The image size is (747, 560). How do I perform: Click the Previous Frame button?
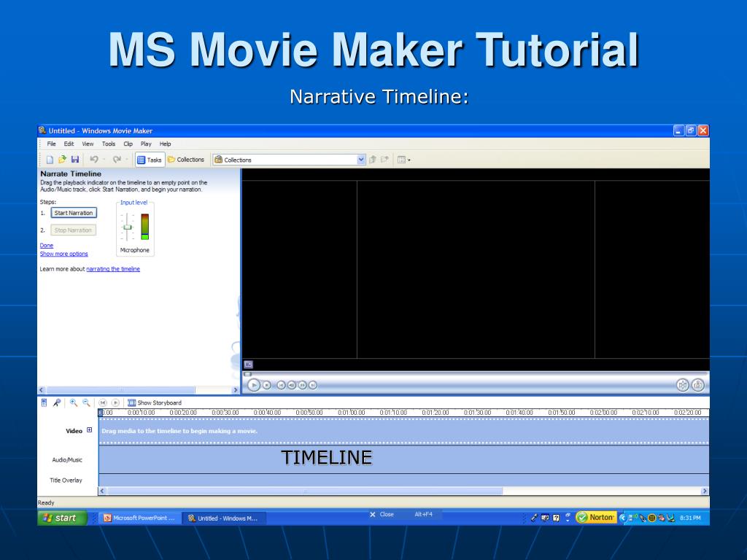coord(292,385)
